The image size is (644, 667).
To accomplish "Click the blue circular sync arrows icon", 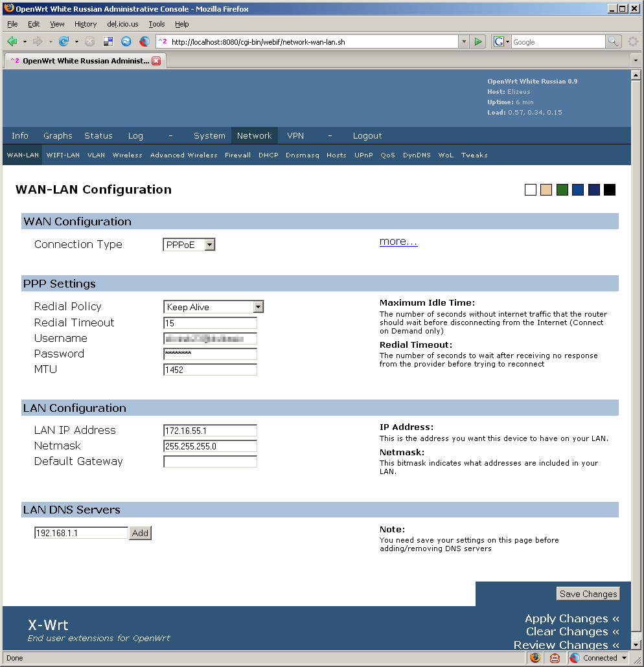I will pyautogui.click(x=126, y=41).
